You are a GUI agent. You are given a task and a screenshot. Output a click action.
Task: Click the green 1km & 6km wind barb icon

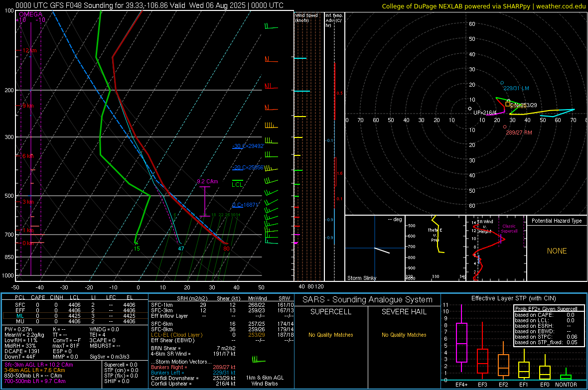pos(259,360)
